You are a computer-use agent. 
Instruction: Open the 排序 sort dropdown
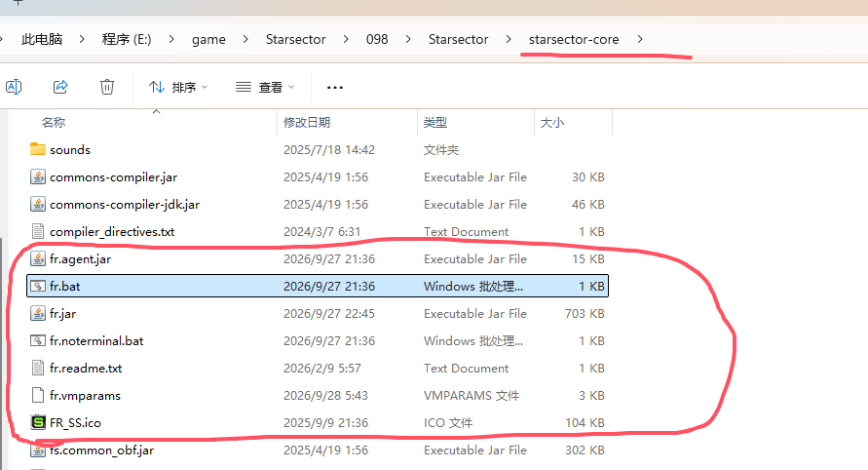click(x=178, y=87)
